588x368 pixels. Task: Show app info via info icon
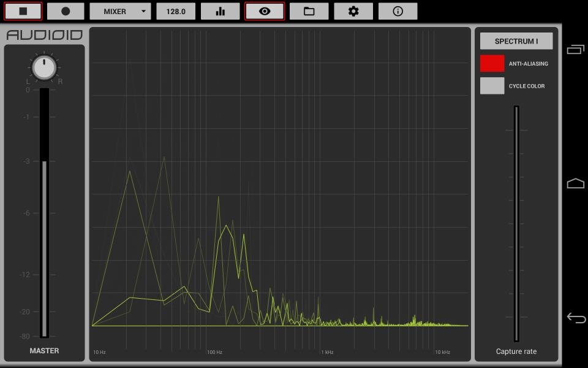398,11
